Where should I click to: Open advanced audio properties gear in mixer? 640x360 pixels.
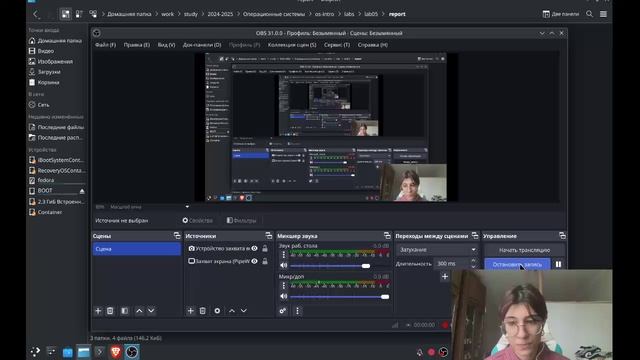(283, 311)
